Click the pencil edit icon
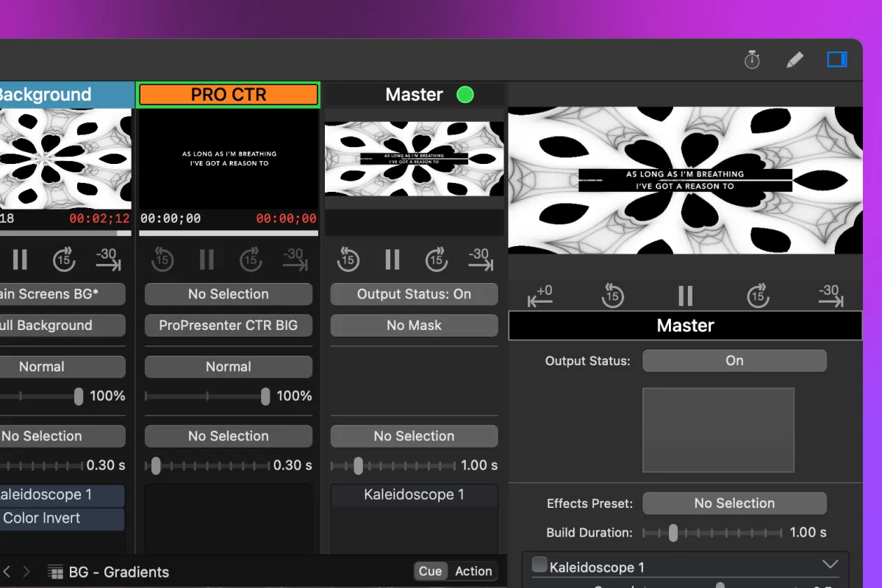Screen dimensions: 882x588 point(795,60)
